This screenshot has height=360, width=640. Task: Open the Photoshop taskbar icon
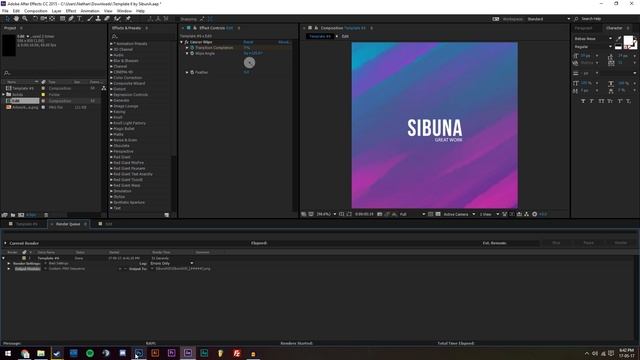pyautogui.click(x=139, y=353)
